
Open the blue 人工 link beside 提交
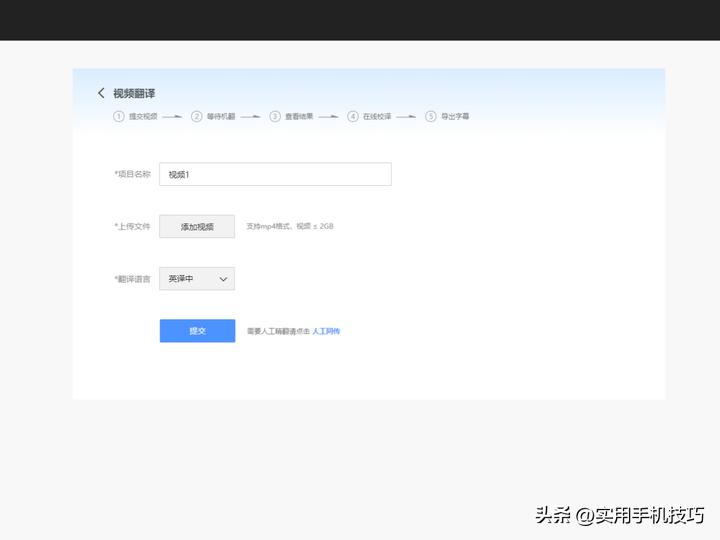(326, 331)
